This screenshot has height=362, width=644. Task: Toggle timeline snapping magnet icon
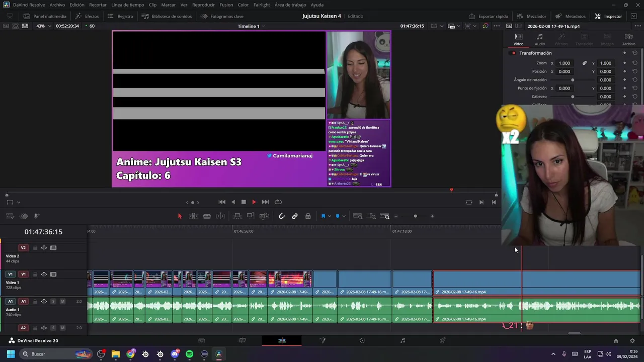(282, 216)
